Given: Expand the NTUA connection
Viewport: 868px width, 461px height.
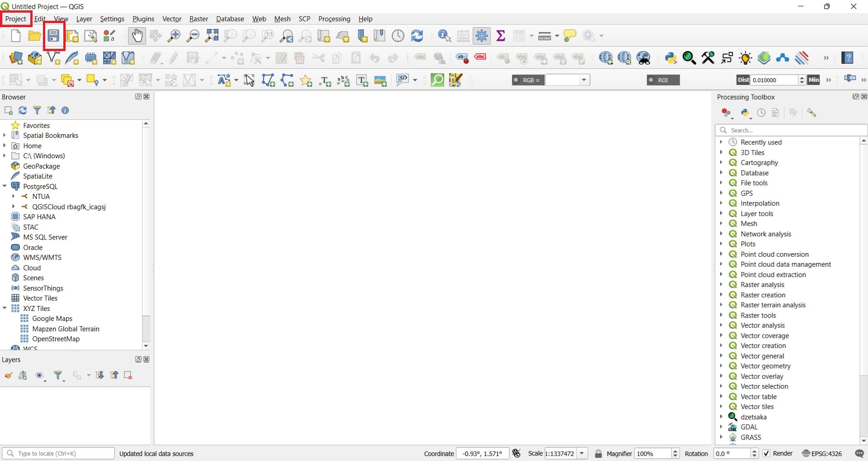Looking at the screenshot, I should tap(14, 196).
